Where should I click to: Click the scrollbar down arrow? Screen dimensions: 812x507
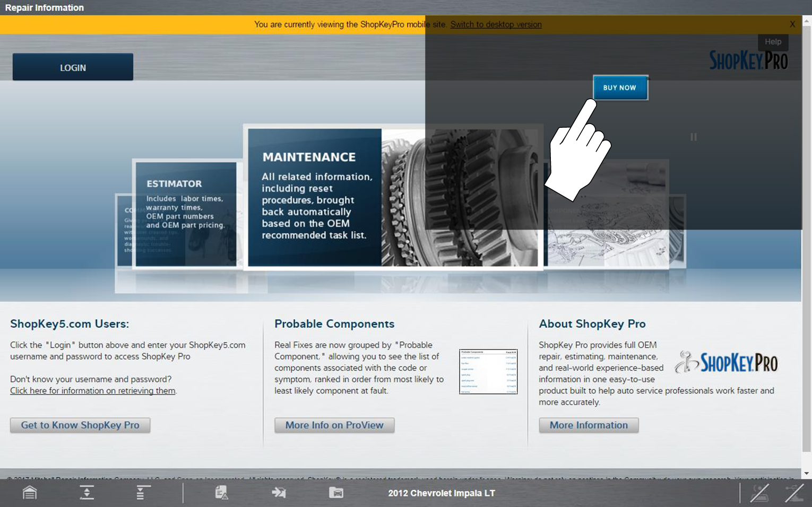click(807, 473)
